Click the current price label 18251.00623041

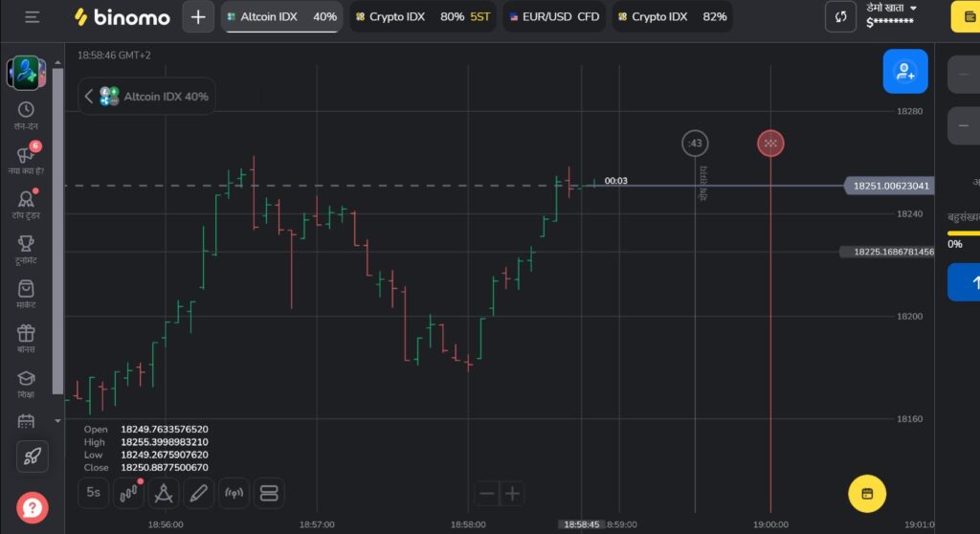coord(889,186)
